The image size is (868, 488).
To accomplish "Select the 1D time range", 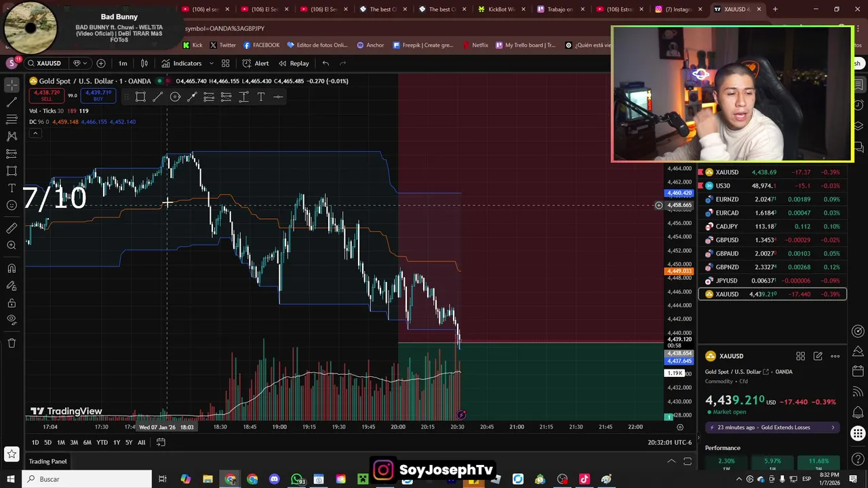I will 35,443.
